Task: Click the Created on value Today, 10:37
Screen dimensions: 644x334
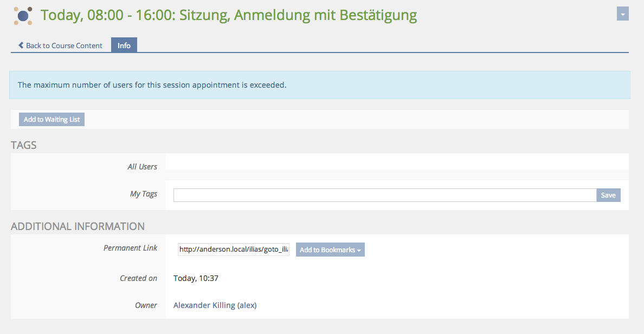Action: click(196, 278)
